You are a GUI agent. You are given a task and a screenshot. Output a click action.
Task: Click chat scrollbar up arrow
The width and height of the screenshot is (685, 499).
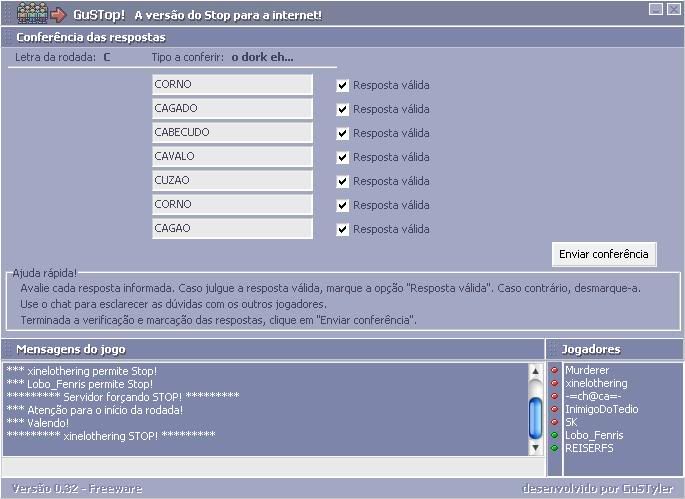[x=535, y=371]
